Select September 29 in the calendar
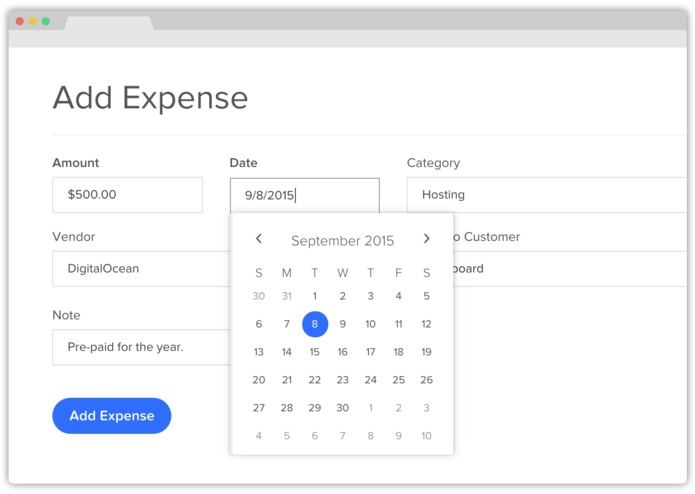Image resolution: width=695 pixels, height=494 pixels. click(315, 408)
